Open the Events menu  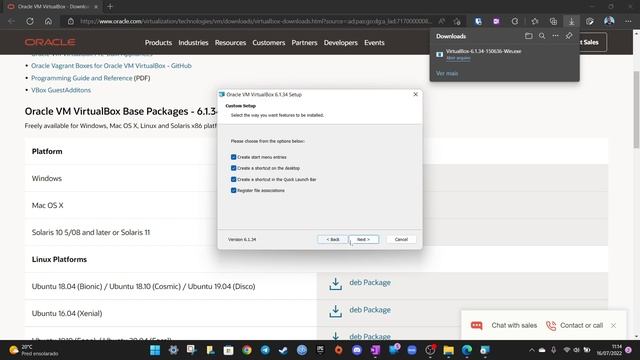pos(374,42)
